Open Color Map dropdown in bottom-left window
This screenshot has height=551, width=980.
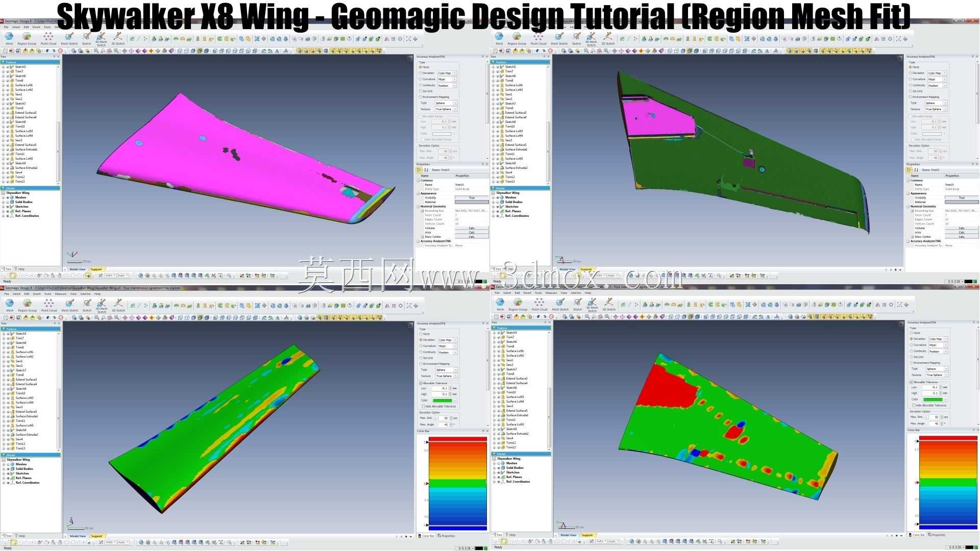tap(448, 340)
